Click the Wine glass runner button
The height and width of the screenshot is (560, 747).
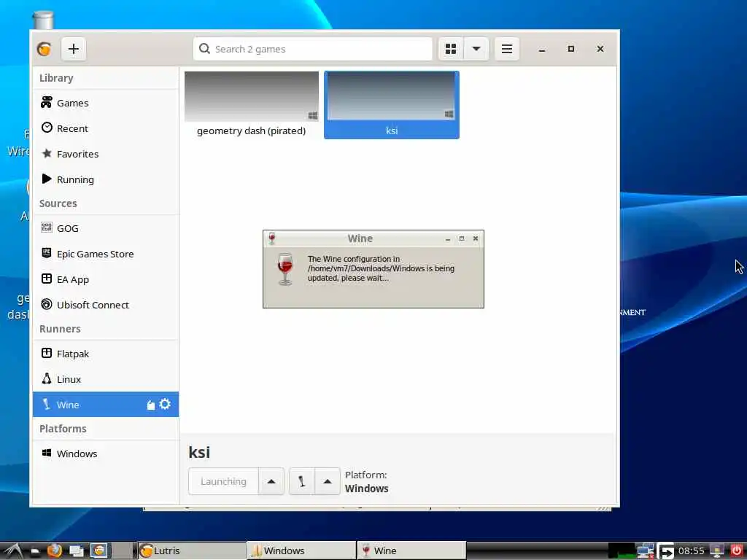click(x=301, y=481)
